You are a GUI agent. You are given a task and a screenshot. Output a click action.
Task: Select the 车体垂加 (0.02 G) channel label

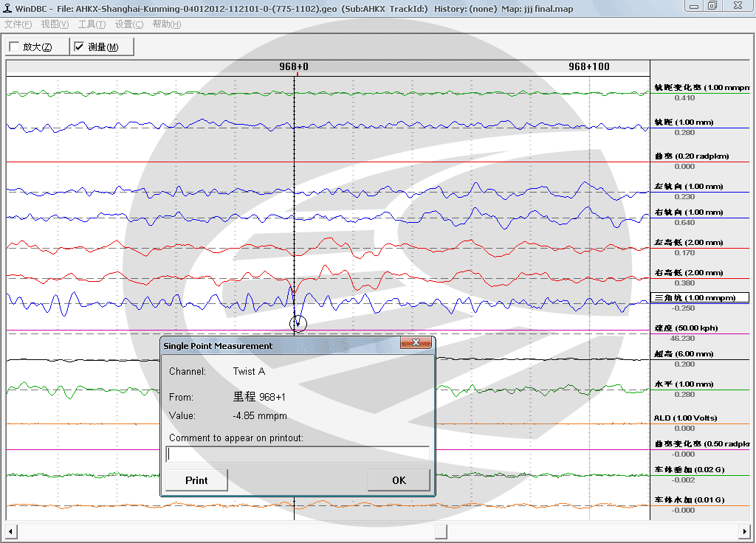(x=690, y=470)
